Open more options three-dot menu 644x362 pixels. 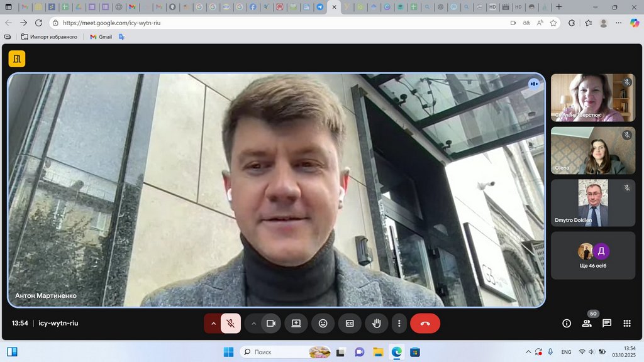(399, 323)
